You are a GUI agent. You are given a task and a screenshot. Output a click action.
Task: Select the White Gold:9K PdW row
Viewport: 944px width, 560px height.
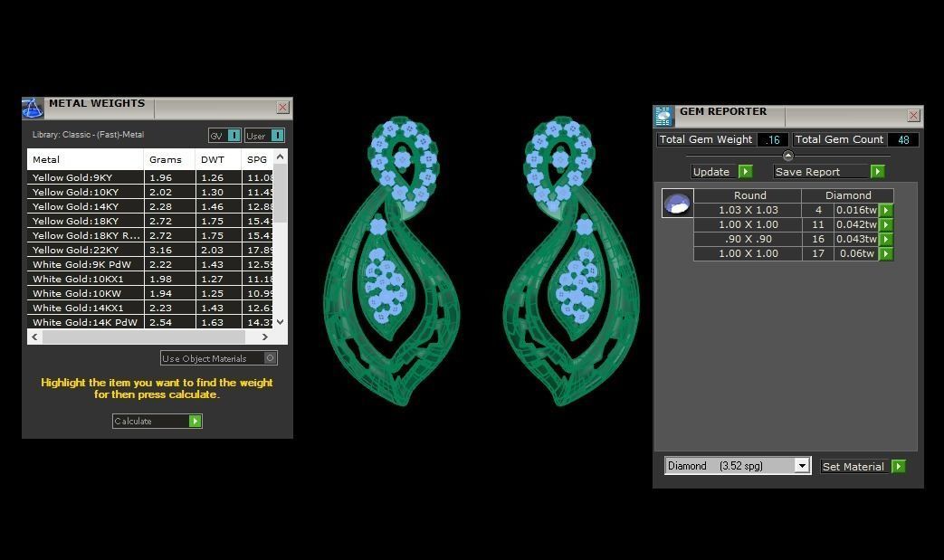[x=150, y=264]
